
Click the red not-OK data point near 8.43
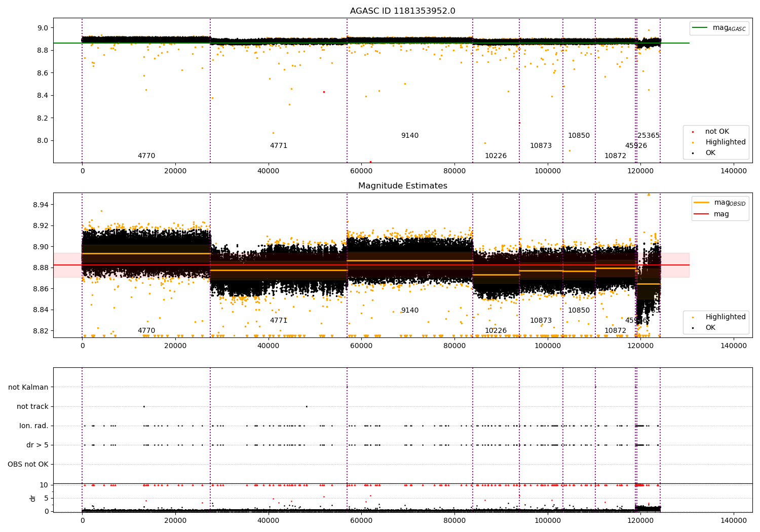[324, 92]
